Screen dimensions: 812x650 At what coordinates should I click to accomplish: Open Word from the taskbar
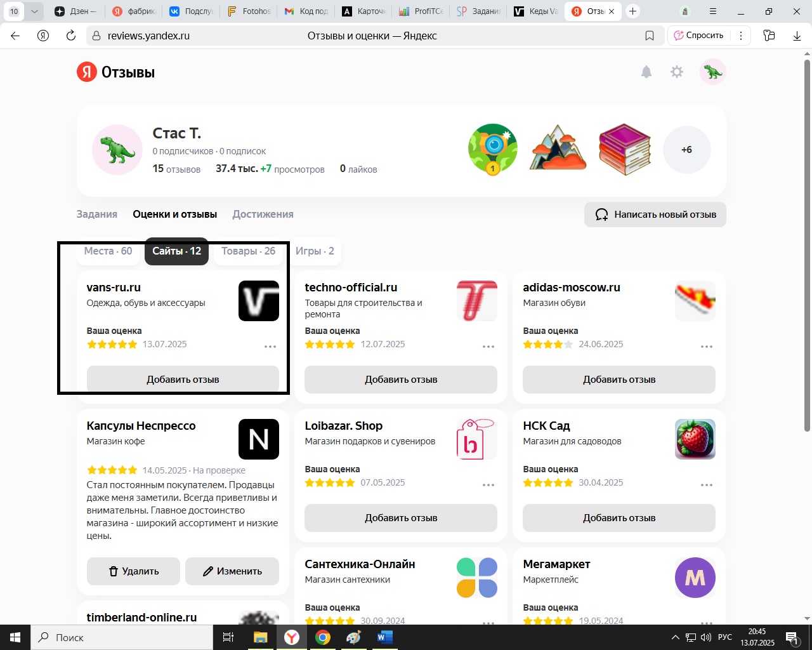point(384,637)
